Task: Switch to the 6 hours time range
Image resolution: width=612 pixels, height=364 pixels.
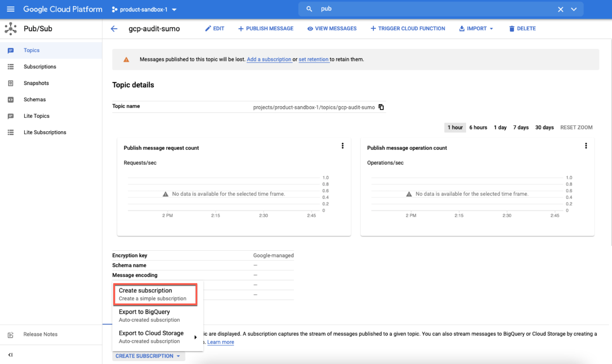Action: tap(478, 127)
